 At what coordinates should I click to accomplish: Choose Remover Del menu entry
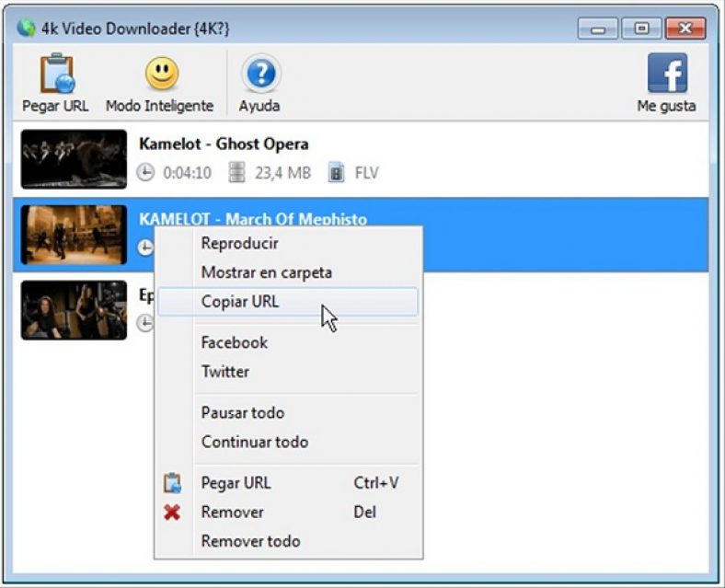coord(289,513)
